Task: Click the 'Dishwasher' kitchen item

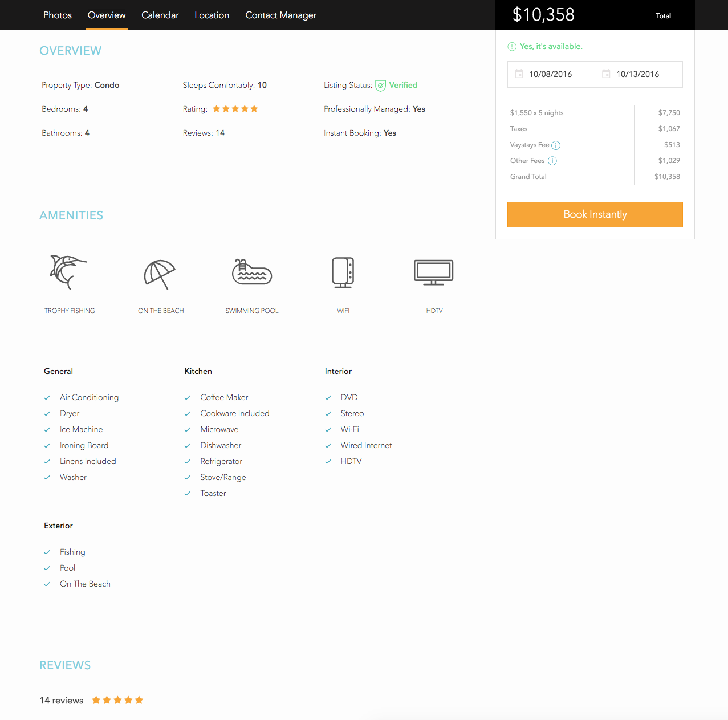Action: point(221,445)
